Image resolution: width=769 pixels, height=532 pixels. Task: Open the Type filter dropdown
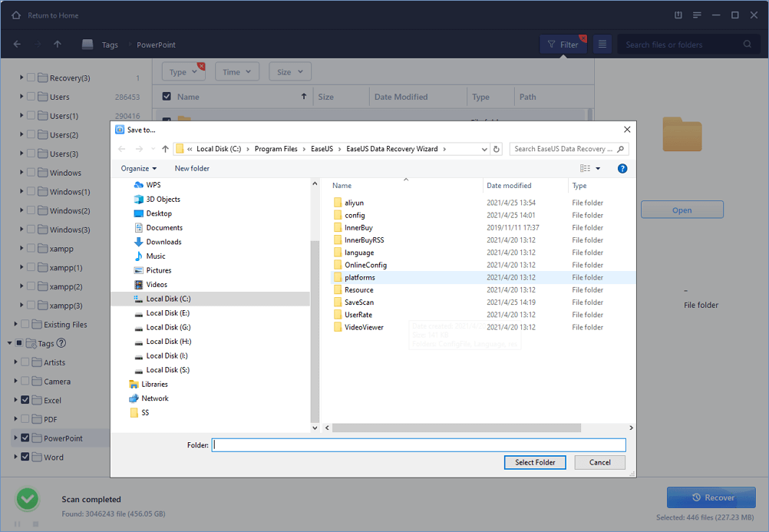point(183,72)
